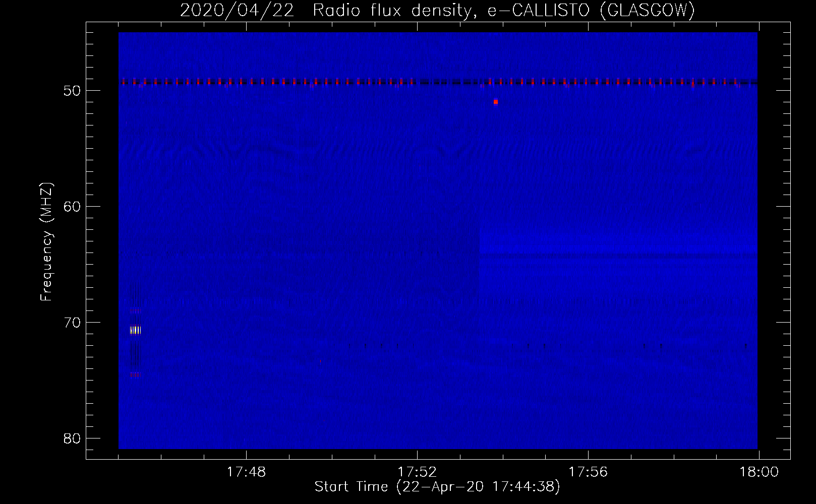The height and width of the screenshot is (504, 816).
Task: Click the 80 frequency tick label
Action: [72, 438]
